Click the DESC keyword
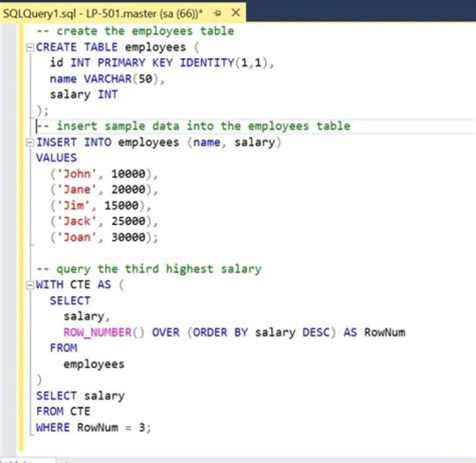476x463 pixels. [x=316, y=332]
